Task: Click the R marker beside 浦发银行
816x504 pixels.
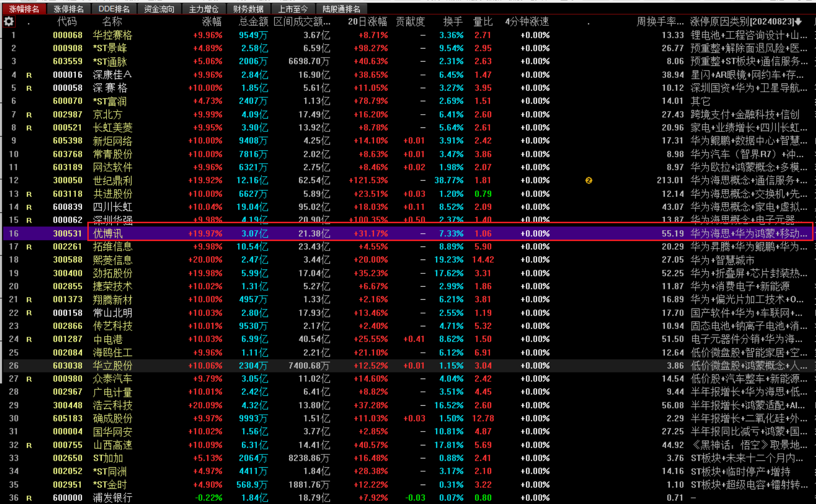Action: (x=29, y=498)
